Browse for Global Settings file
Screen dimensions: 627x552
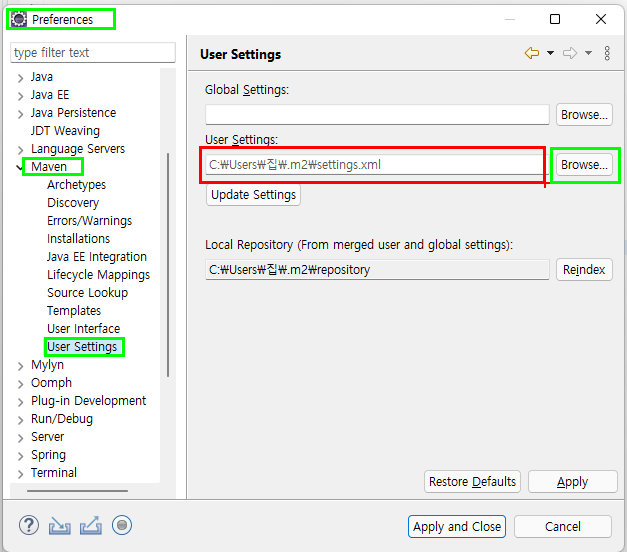(x=584, y=115)
